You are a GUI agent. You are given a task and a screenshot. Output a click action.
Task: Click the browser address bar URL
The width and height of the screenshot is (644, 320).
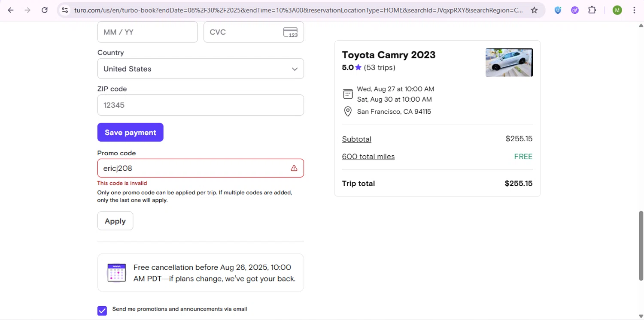[x=298, y=10]
